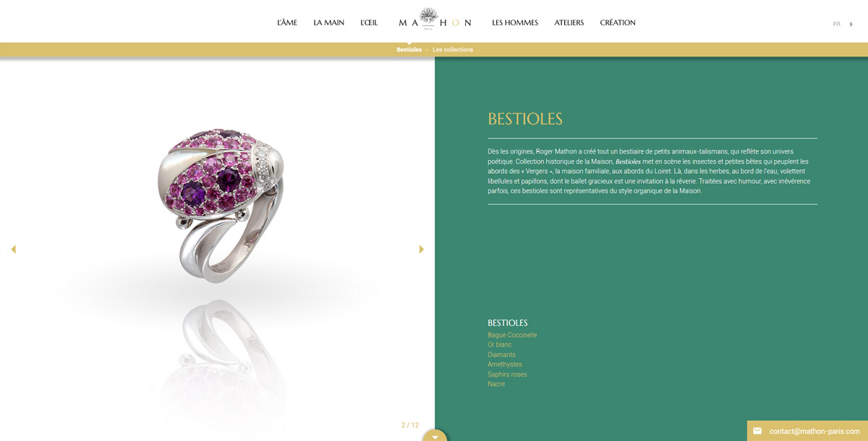This screenshot has width=868, height=441.
Task: Click the 2 / 12 slide counter
Action: pyautogui.click(x=410, y=425)
